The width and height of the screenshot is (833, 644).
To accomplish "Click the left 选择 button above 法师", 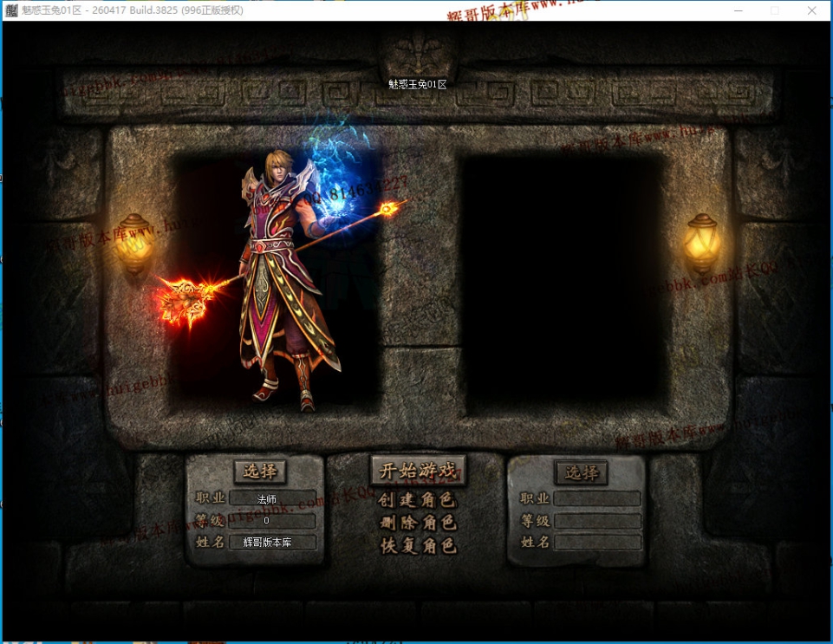I will tap(260, 472).
